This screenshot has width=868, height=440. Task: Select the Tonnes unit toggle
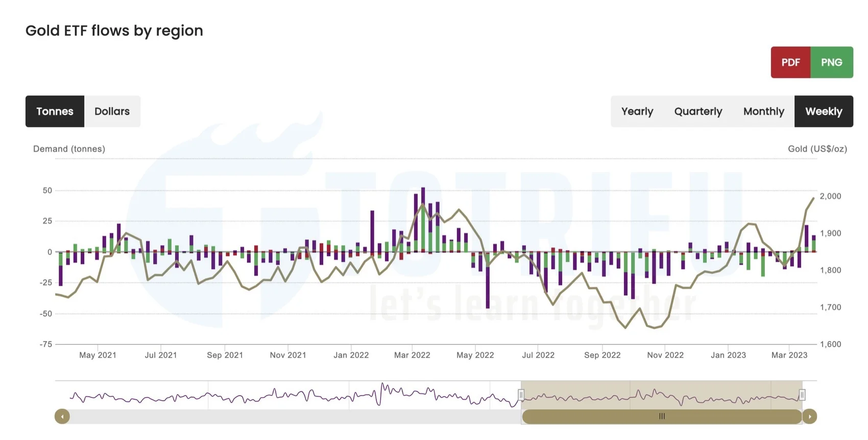coord(55,111)
